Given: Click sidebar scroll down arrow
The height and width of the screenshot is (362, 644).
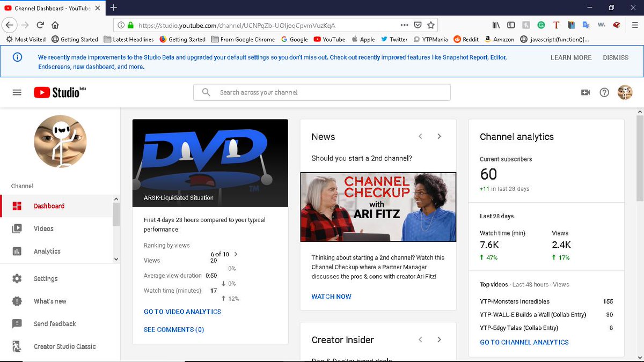Looking at the screenshot, I should (116, 259).
